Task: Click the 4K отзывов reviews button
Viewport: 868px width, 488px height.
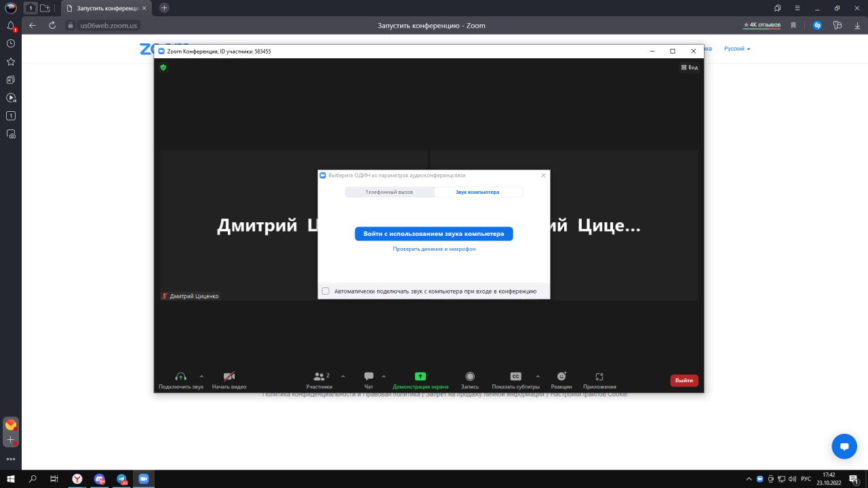Action: [x=762, y=25]
